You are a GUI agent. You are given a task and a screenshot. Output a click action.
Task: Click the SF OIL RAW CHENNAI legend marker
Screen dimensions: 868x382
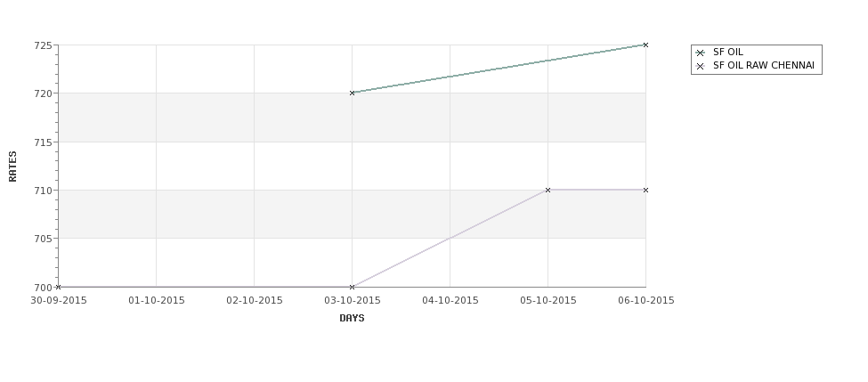pyautogui.click(x=701, y=66)
